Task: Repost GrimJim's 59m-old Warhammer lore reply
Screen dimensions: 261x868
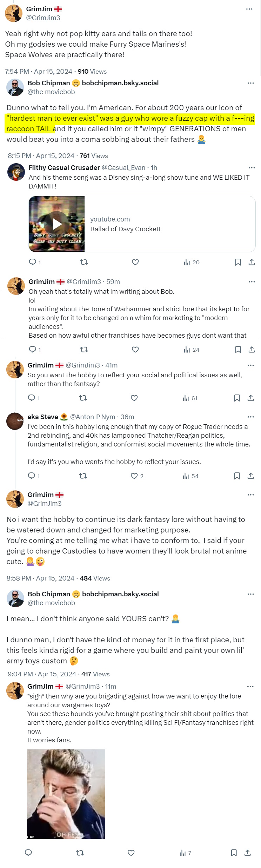Action: pos(84,350)
